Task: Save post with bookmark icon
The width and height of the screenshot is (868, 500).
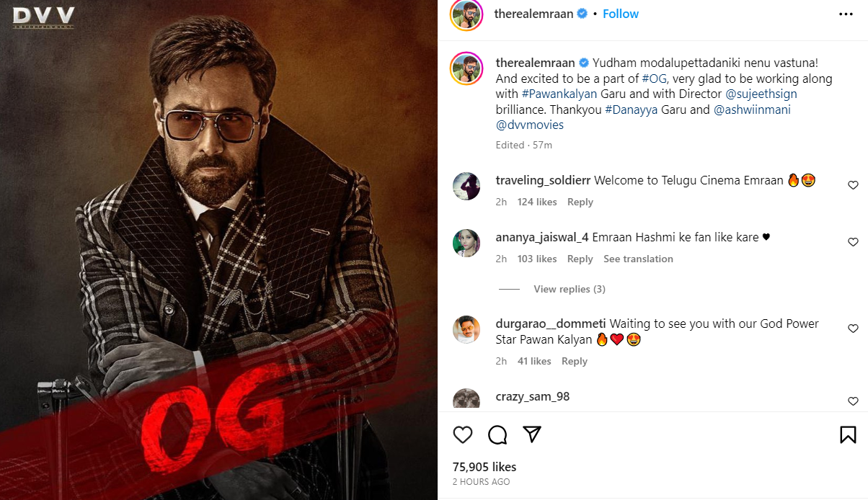Action: [848, 434]
